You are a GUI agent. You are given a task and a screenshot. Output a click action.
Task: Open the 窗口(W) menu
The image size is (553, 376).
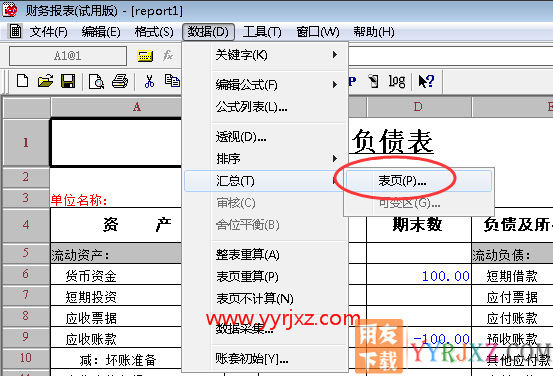(x=318, y=32)
